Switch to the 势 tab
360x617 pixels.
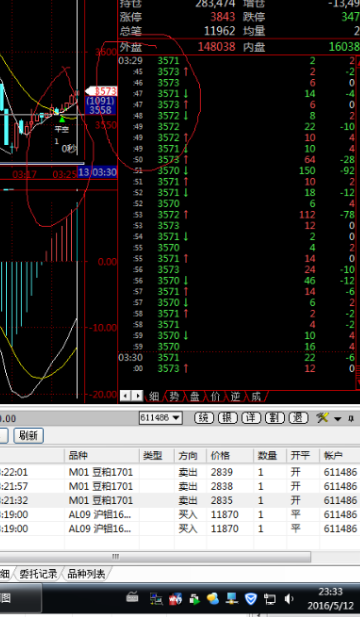(174, 396)
